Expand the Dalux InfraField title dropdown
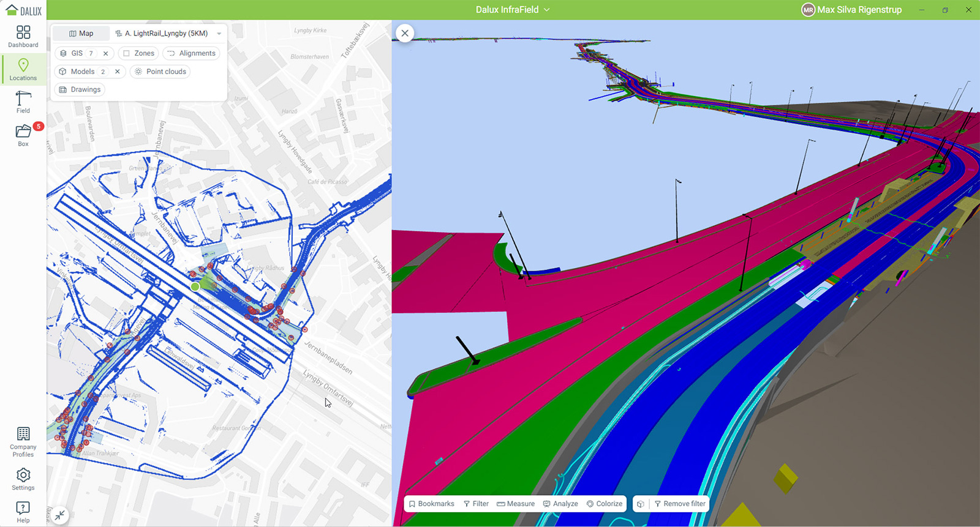980x527 pixels. pos(513,10)
